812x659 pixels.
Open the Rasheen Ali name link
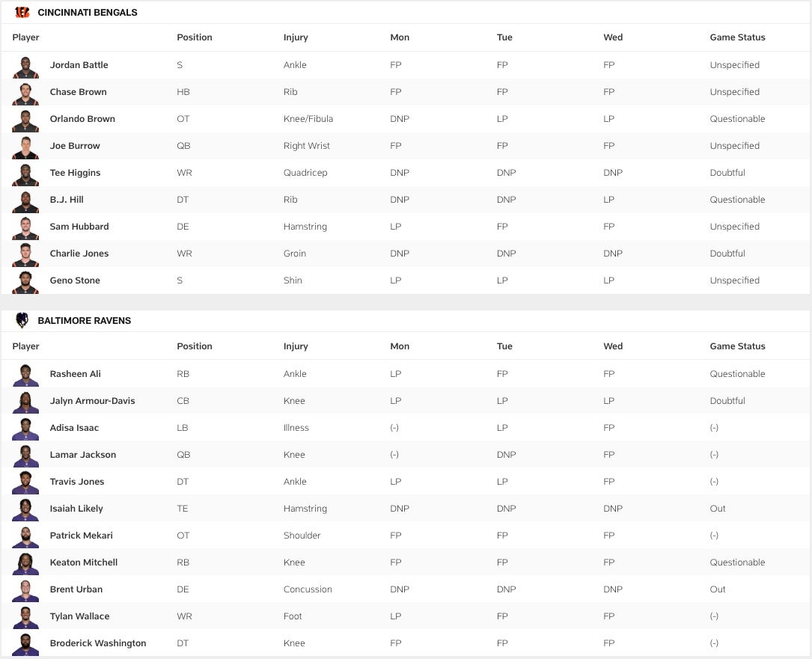click(75, 374)
